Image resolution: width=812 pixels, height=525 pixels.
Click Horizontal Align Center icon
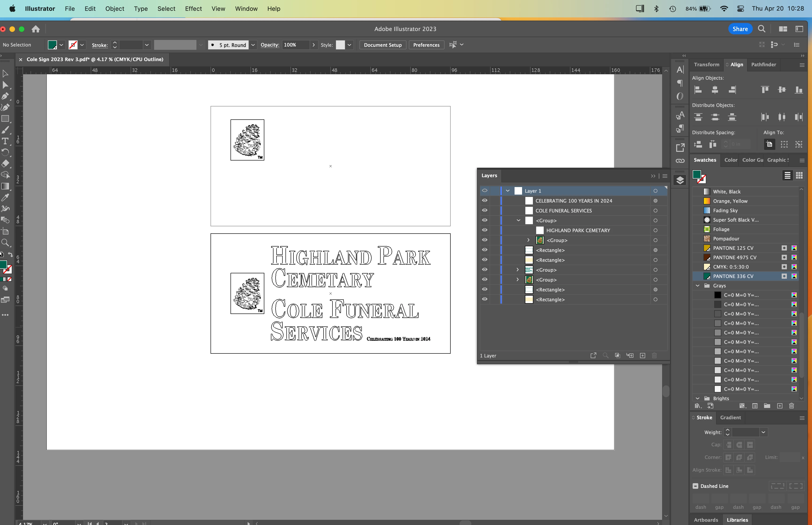click(715, 90)
